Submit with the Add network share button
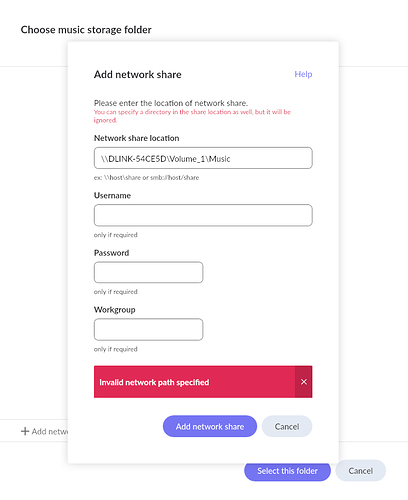Screen dimensions: 408x500 click(210, 426)
